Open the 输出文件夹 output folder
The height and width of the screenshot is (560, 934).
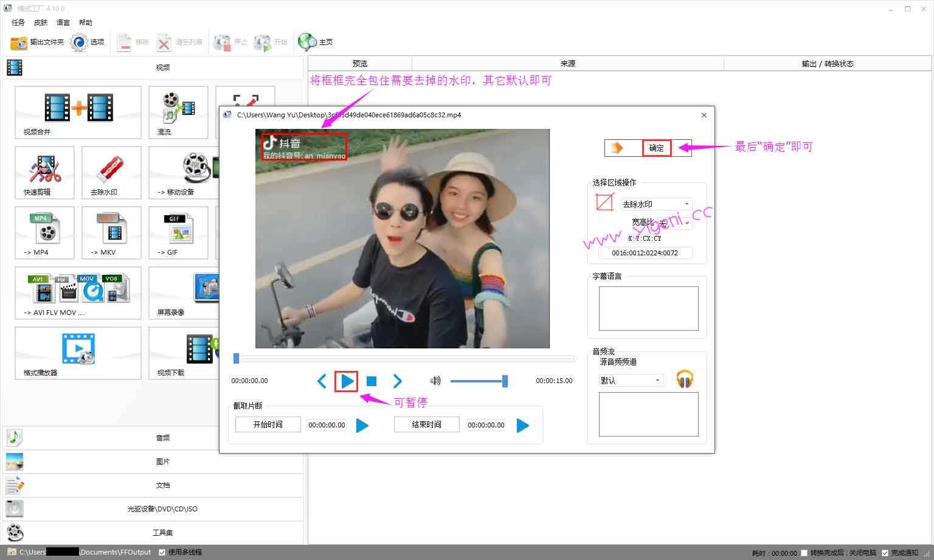[x=36, y=42]
